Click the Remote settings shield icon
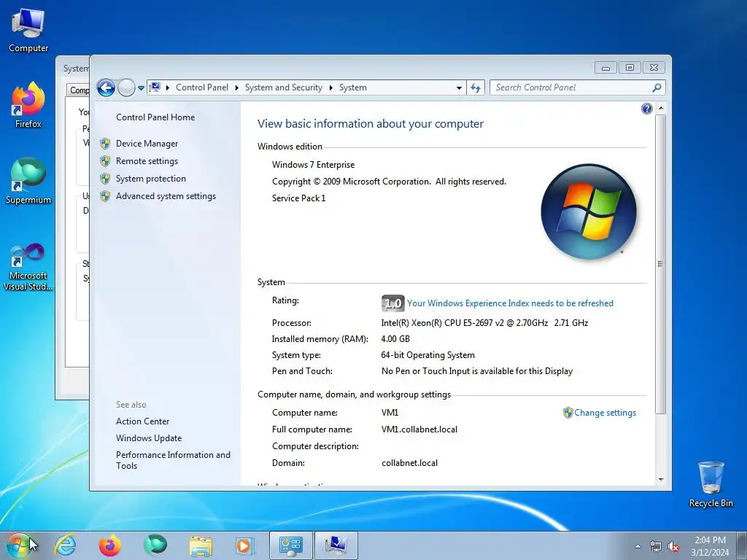This screenshot has height=560, width=747. pyautogui.click(x=105, y=161)
